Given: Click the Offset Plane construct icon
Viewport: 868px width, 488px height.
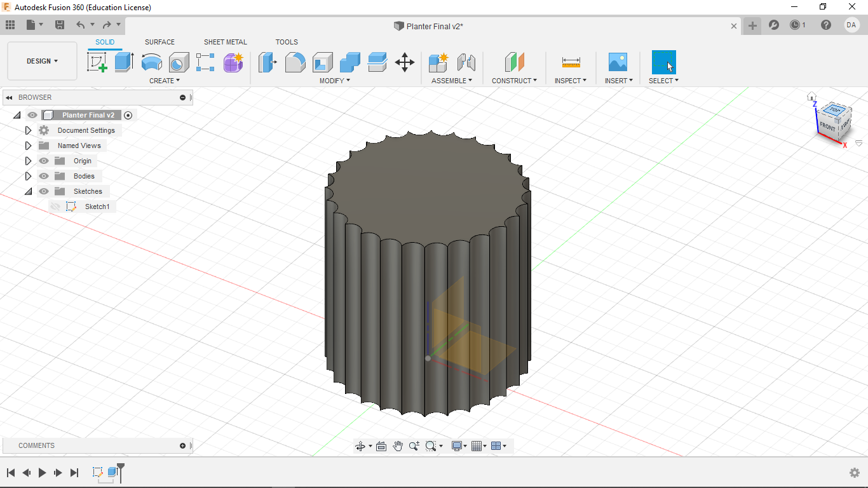Looking at the screenshot, I should (x=514, y=62).
